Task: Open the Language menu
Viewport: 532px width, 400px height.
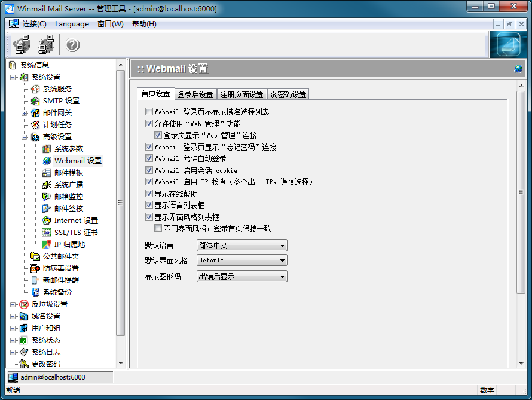Action: coord(72,23)
